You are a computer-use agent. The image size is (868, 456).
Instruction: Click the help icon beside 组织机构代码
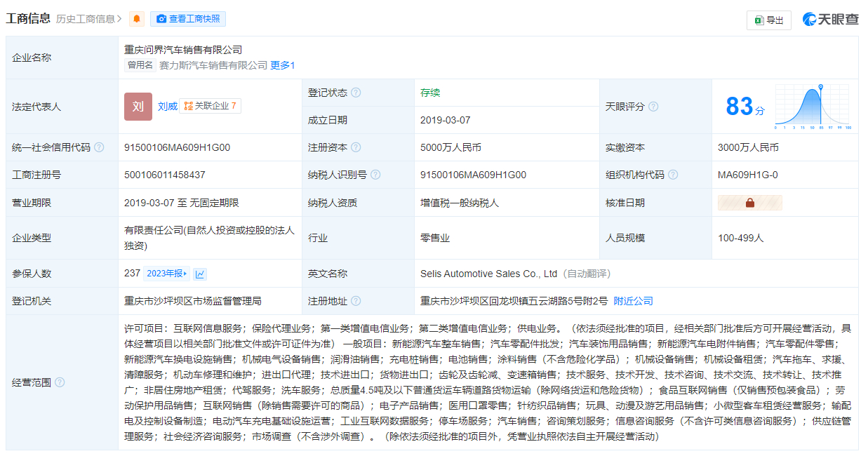pyautogui.click(x=673, y=175)
